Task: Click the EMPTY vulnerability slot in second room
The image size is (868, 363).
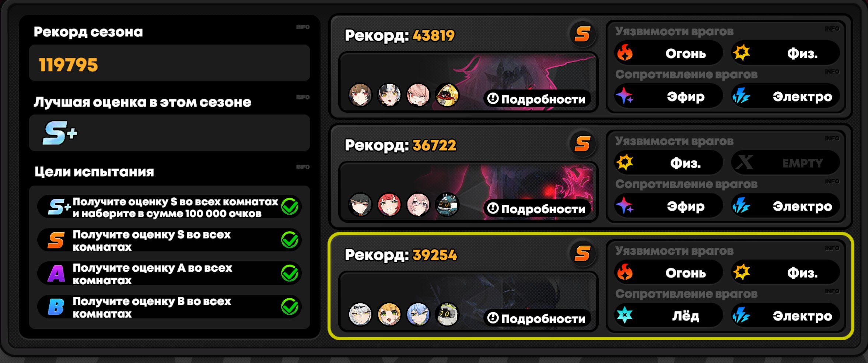Action: (x=785, y=162)
